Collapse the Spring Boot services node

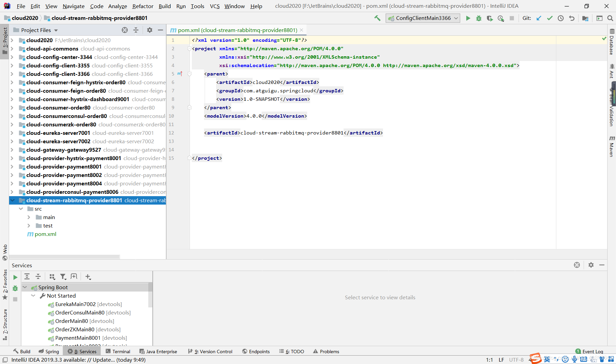point(25,287)
